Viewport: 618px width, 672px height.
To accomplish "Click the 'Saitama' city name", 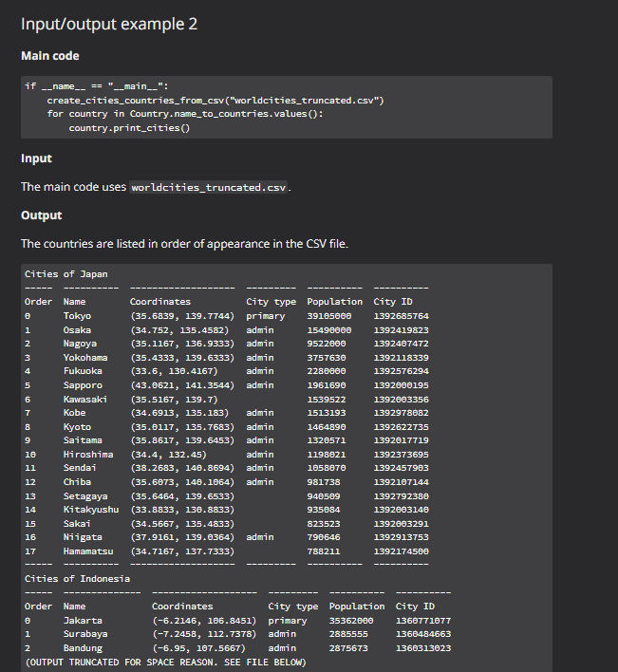I will point(83,439).
